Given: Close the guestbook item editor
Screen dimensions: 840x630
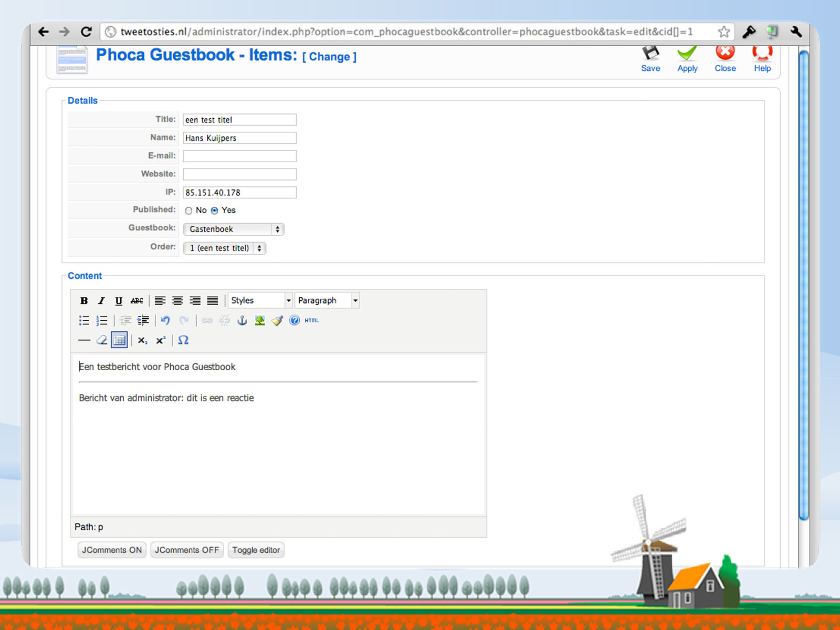Looking at the screenshot, I should click(x=725, y=59).
